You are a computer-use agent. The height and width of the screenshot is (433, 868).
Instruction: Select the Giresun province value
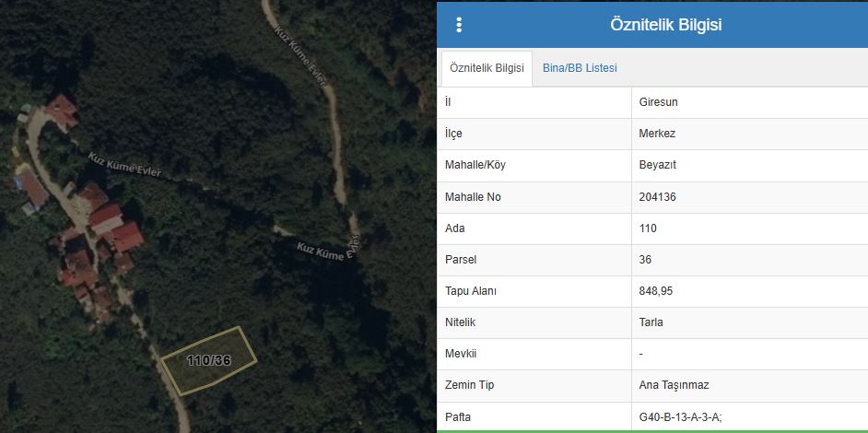point(658,102)
